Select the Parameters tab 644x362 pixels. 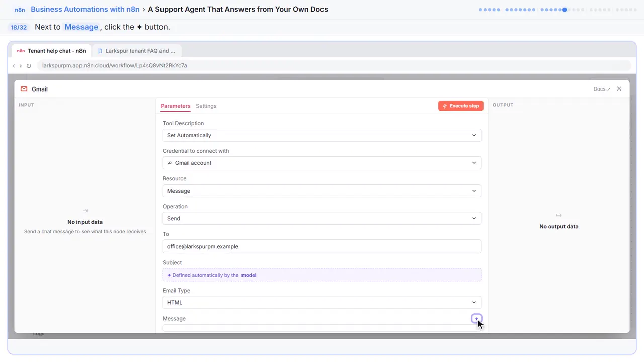point(176,106)
